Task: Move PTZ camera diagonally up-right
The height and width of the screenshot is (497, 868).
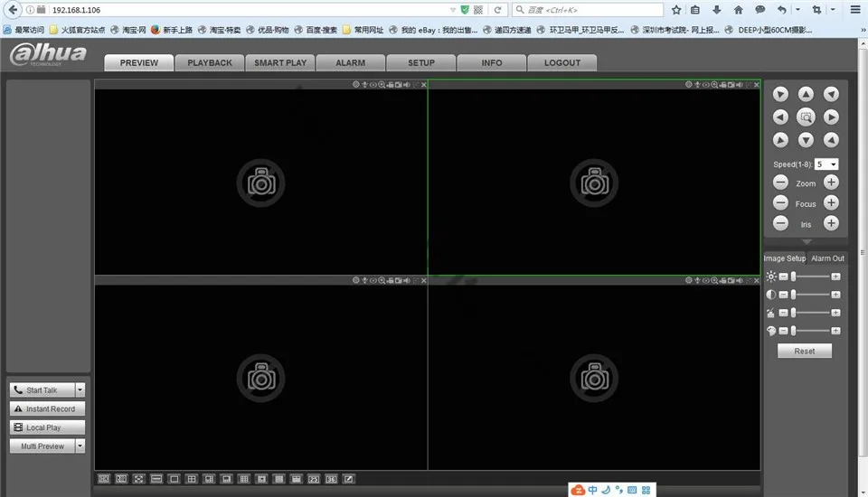Action: (831, 94)
